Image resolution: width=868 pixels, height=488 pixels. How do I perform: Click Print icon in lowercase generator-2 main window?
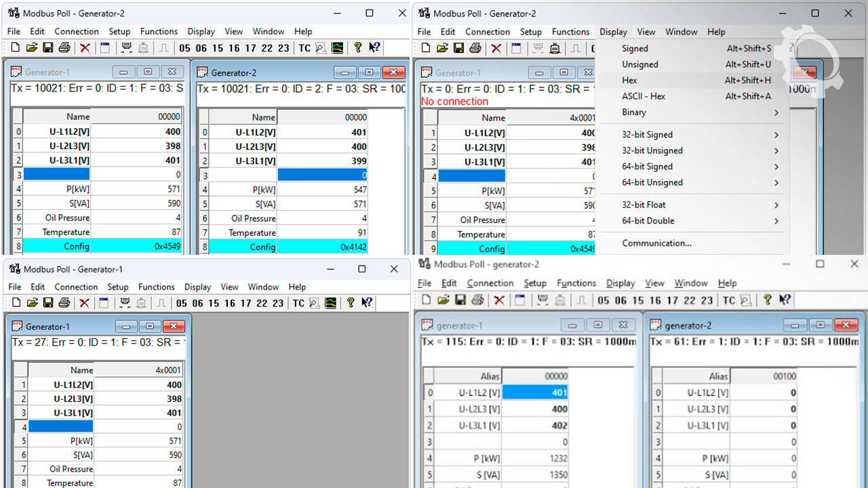click(x=477, y=300)
